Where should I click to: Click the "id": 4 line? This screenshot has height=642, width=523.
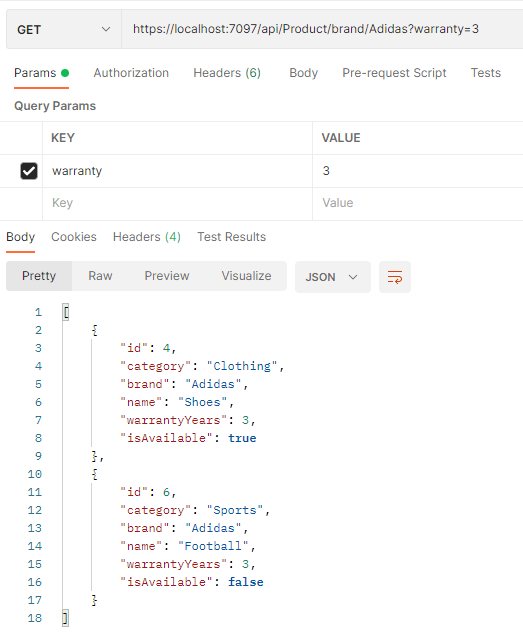[x=148, y=348]
